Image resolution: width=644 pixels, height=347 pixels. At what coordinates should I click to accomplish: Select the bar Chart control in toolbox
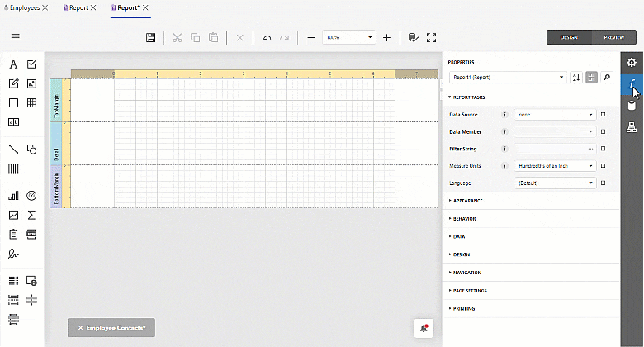click(13, 196)
